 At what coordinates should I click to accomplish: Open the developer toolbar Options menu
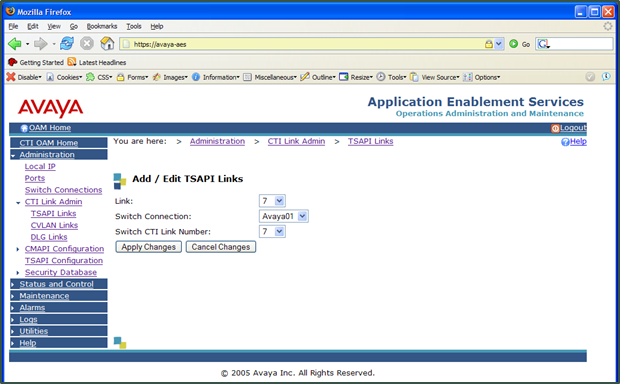[482, 77]
